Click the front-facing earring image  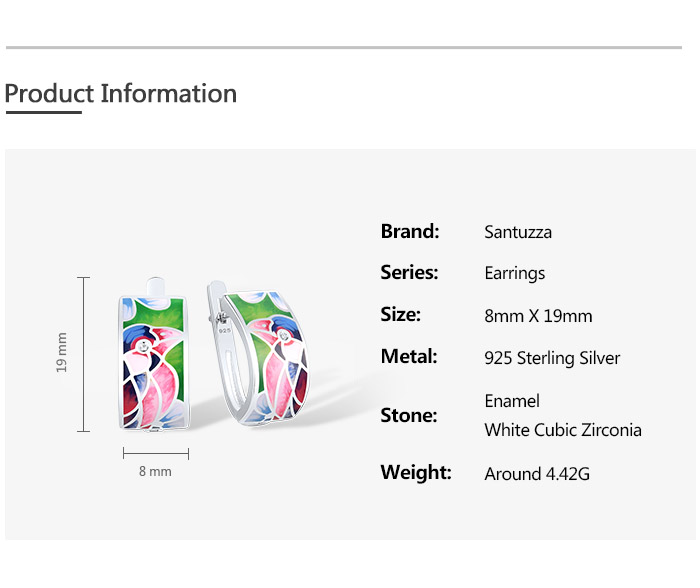click(155, 360)
